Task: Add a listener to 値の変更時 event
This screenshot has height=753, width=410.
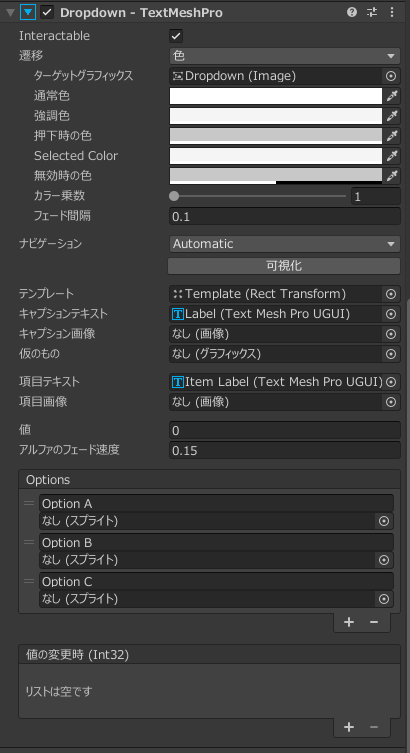Action: point(349,728)
